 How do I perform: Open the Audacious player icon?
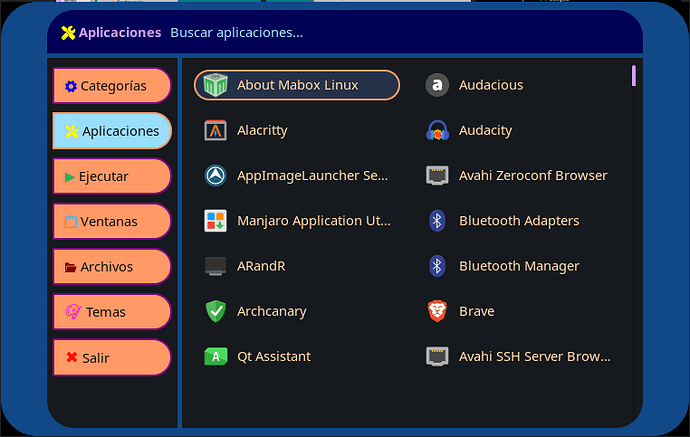pos(437,85)
